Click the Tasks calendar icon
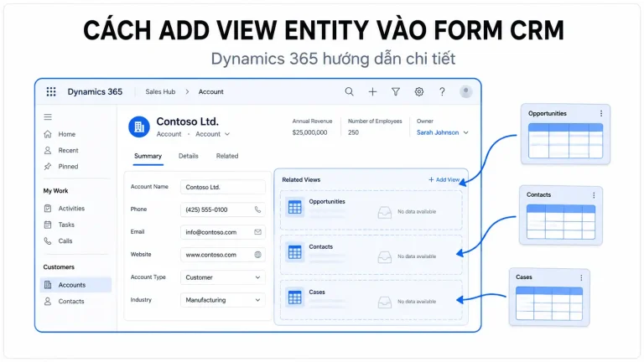 [48, 225]
